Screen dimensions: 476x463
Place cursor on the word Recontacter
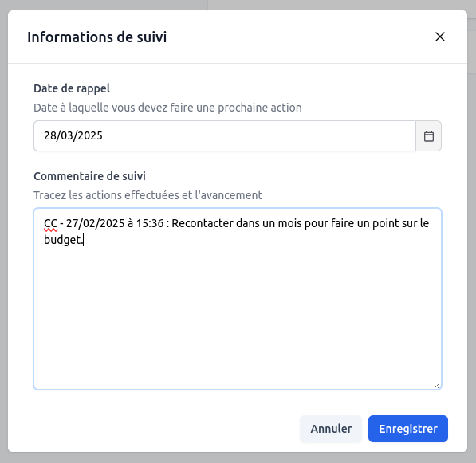(203, 223)
